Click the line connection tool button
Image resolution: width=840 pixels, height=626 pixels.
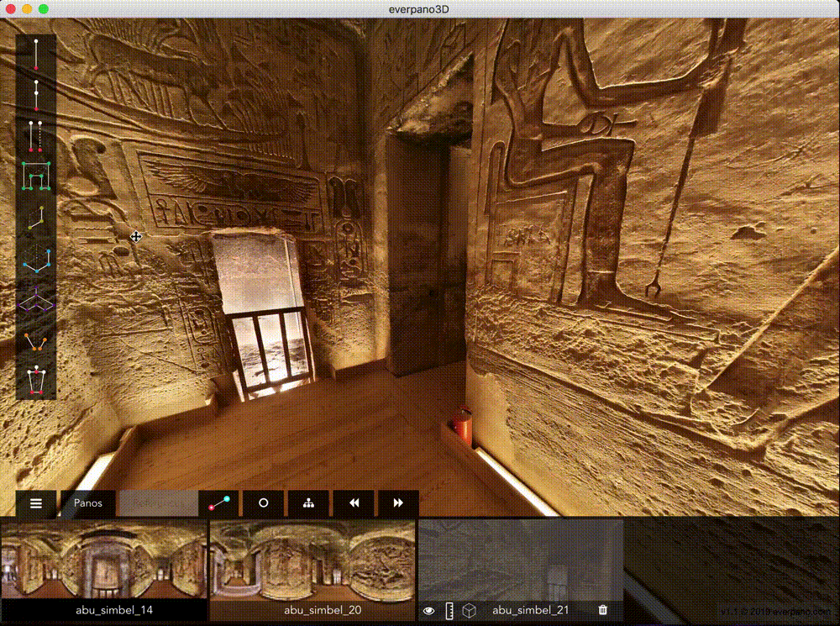click(x=218, y=503)
